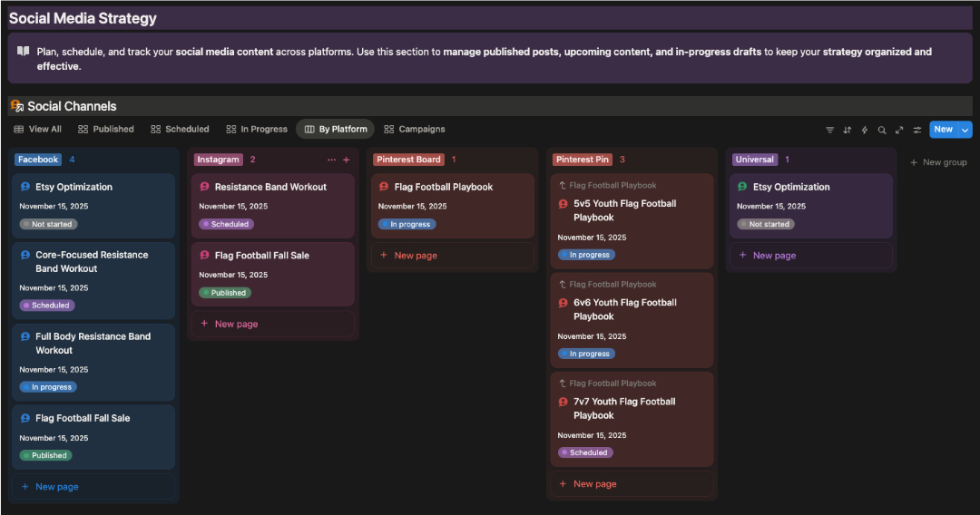Open view settings sliders icon
This screenshot has height=515, width=980.
[917, 130]
